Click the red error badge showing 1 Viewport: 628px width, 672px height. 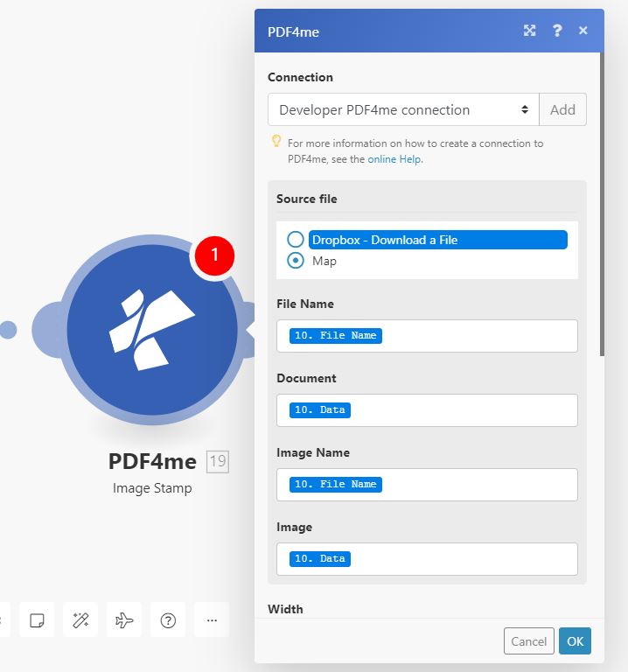[x=214, y=255]
